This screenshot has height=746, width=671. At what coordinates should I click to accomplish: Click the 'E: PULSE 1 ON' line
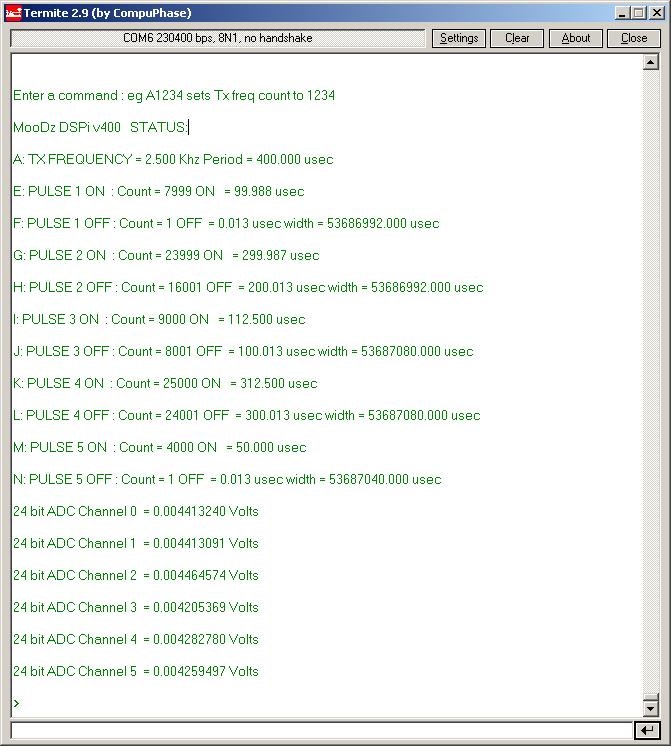tap(158, 191)
